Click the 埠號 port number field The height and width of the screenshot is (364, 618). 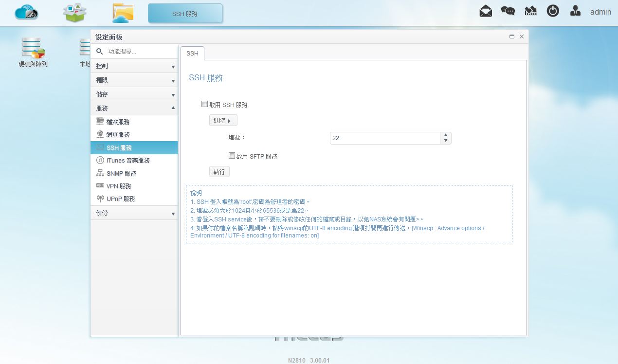pos(385,138)
